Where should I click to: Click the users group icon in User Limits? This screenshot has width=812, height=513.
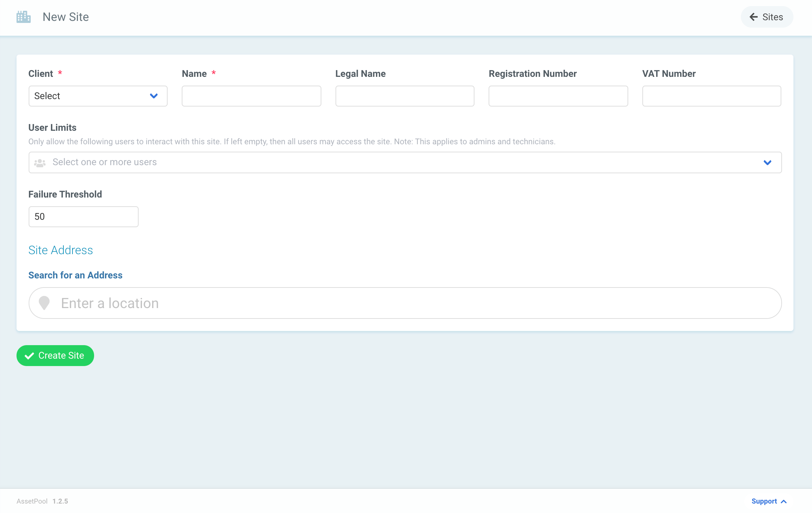[x=40, y=163]
